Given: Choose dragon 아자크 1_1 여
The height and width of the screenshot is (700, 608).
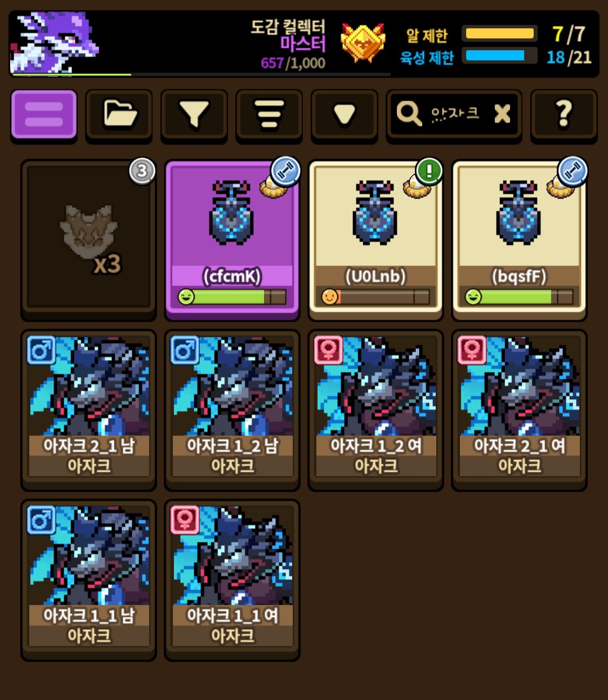Looking at the screenshot, I should pyautogui.click(x=232, y=580).
